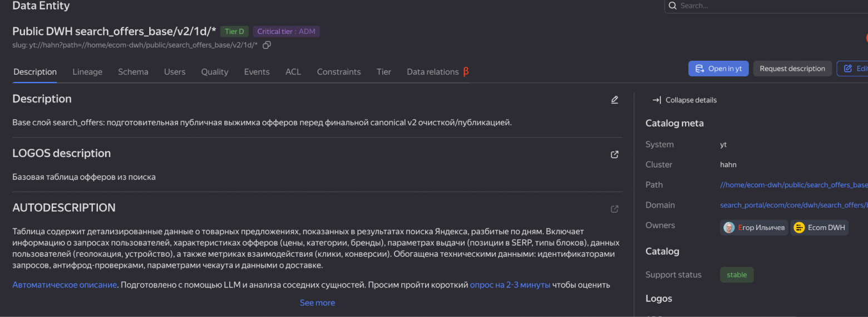Open the search_portal/ecom/core domain link

pos(794,205)
